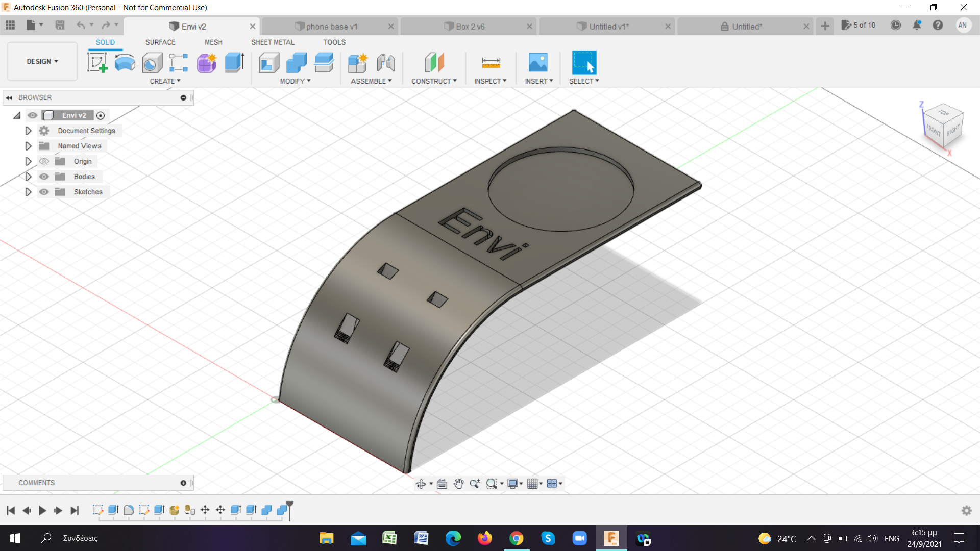Open Google Chrome from the taskbar

[x=516, y=538]
